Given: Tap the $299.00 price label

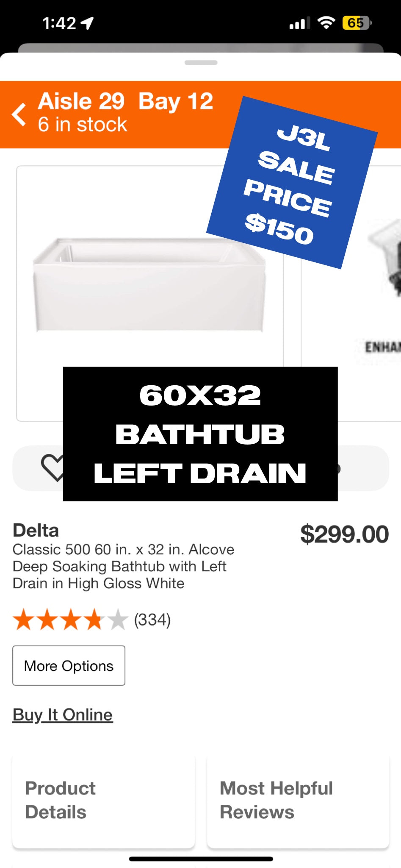Looking at the screenshot, I should [x=344, y=534].
